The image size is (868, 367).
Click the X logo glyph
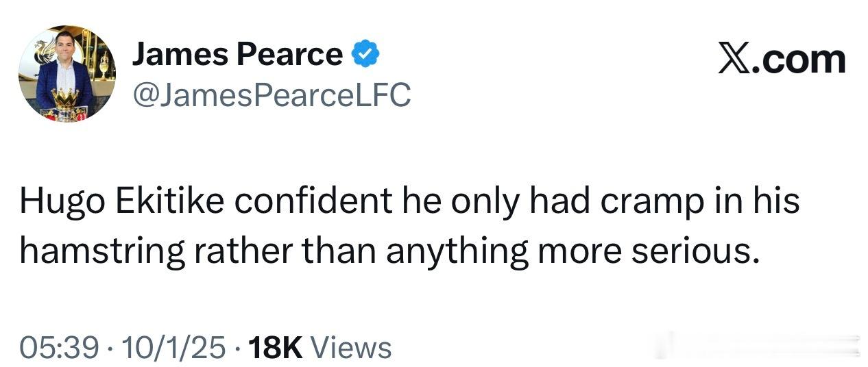click(735, 58)
